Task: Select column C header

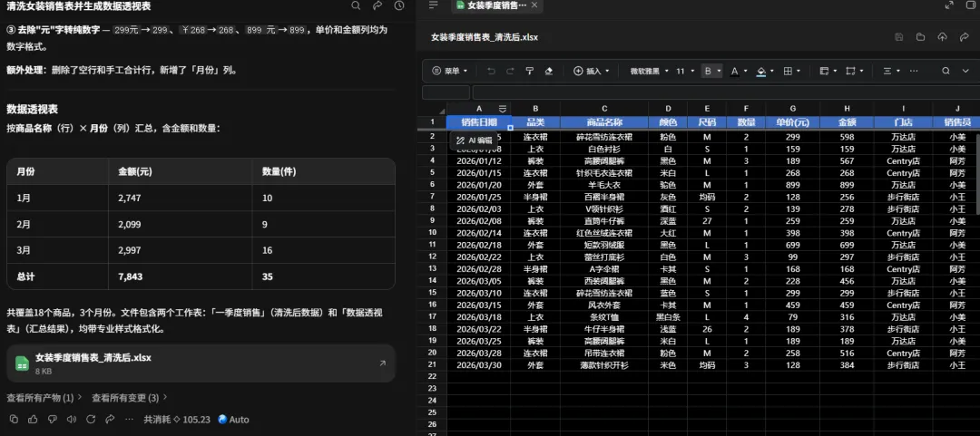Action: [604, 109]
